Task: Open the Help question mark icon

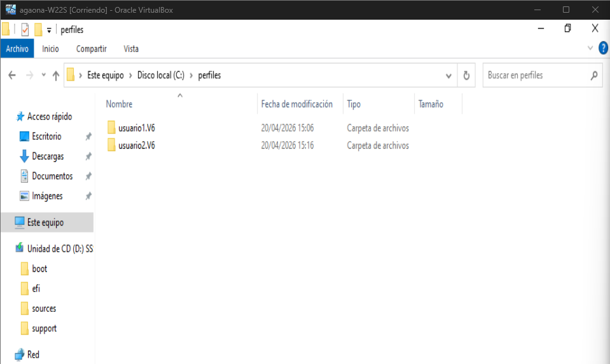Action: point(603,48)
